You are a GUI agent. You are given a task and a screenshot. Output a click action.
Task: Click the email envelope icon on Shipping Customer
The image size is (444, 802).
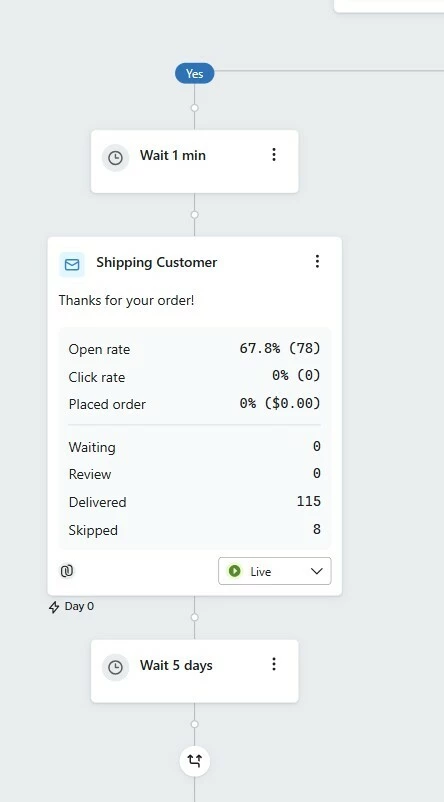tap(72, 264)
